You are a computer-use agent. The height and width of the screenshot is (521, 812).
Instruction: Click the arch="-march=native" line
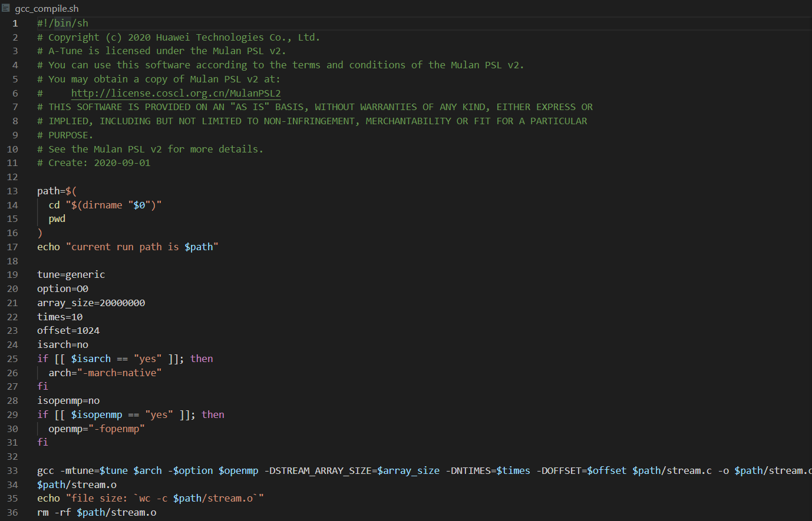(x=105, y=373)
